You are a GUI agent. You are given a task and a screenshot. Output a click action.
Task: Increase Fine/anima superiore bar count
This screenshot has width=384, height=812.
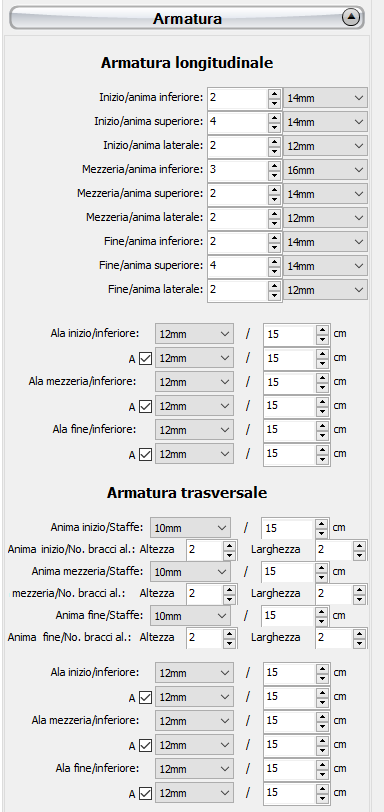click(274, 261)
